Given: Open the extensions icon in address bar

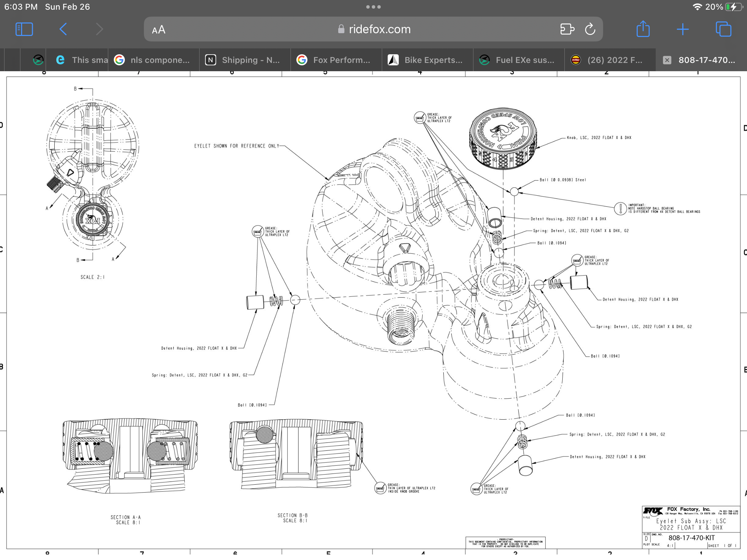Looking at the screenshot, I should (567, 29).
